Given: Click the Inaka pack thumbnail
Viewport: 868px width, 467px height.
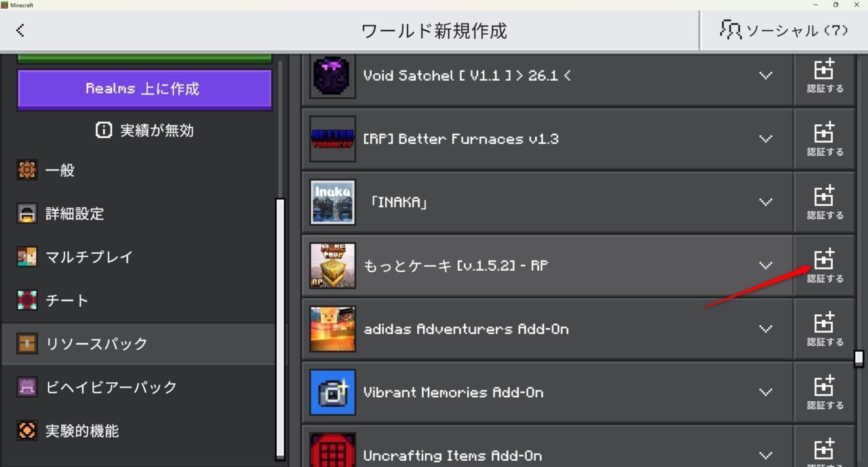Looking at the screenshot, I should point(332,202).
